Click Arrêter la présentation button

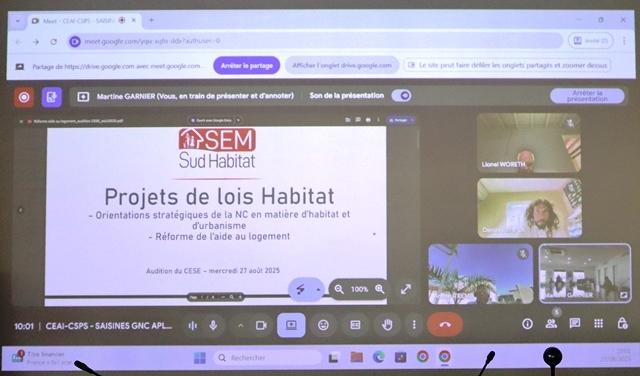pyautogui.click(x=587, y=96)
